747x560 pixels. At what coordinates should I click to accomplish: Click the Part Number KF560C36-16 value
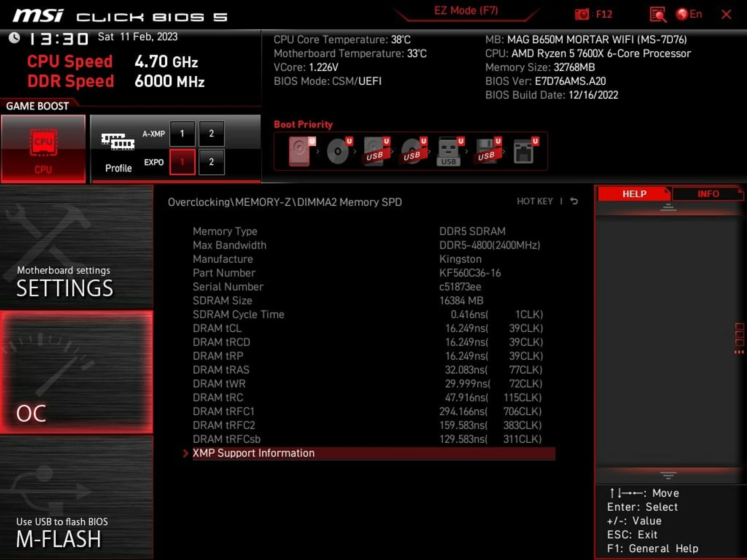point(470,273)
